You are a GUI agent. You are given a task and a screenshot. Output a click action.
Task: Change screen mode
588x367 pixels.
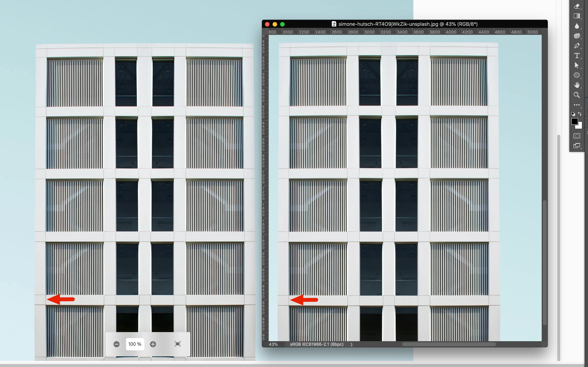pyautogui.click(x=577, y=146)
